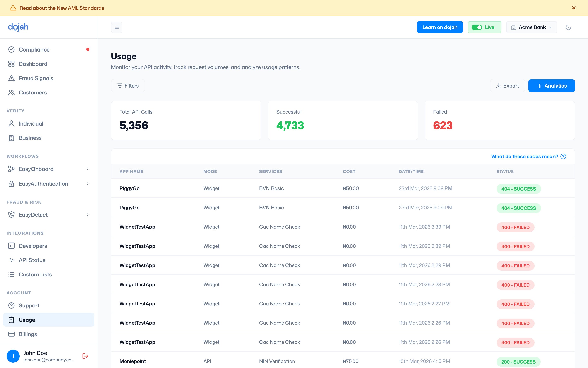Click the Usage clipboard icon
This screenshot has height=368, width=588.
11,320
